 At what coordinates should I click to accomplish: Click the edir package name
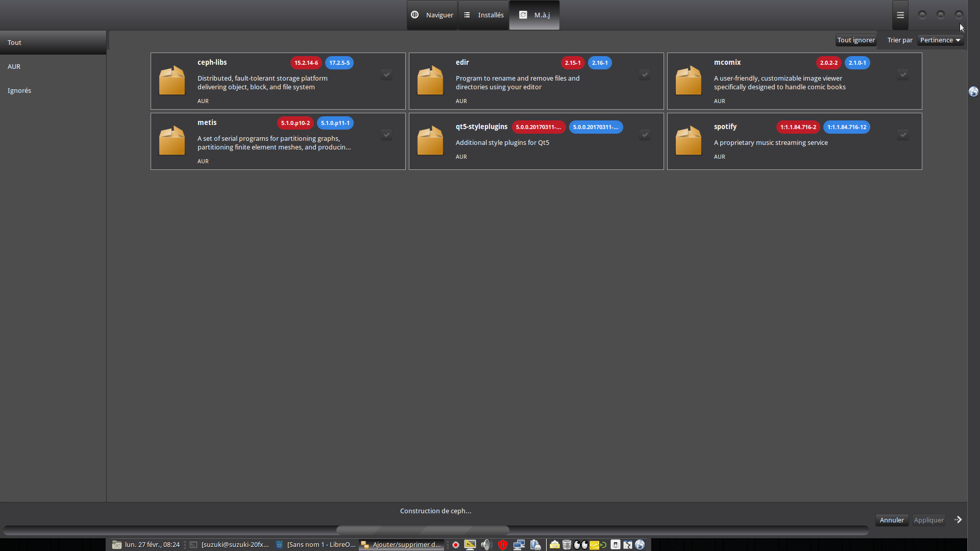(x=462, y=62)
